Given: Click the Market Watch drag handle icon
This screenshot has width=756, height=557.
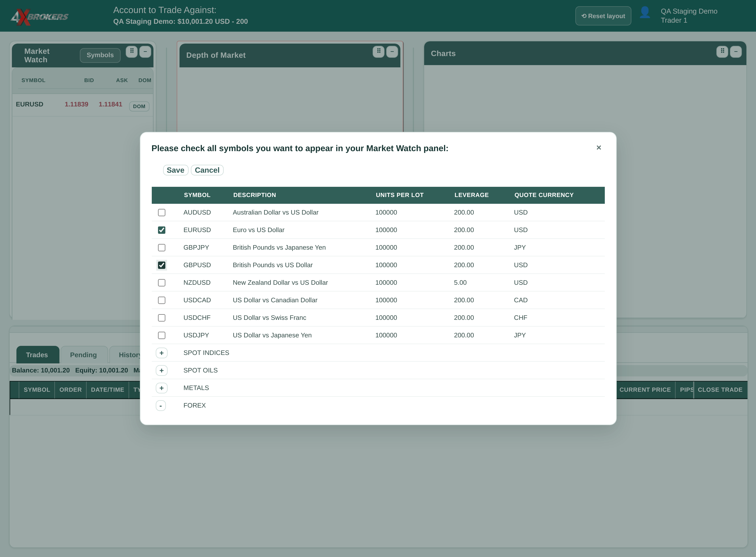Looking at the screenshot, I should pos(132,52).
